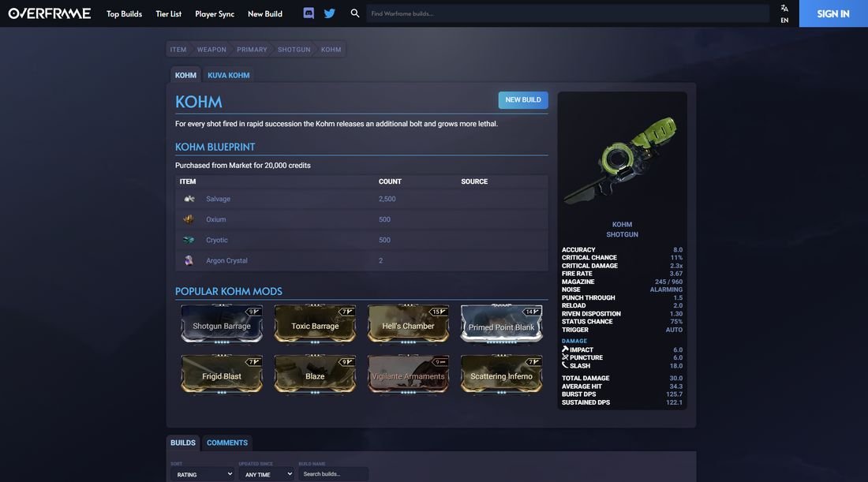
Task: Click the Riven Disposition value 1.30
Action: pyautogui.click(x=676, y=314)
